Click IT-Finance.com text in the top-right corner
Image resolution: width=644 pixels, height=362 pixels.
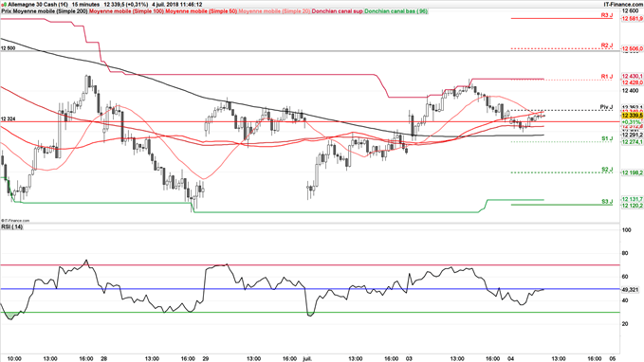pos(622,5)
